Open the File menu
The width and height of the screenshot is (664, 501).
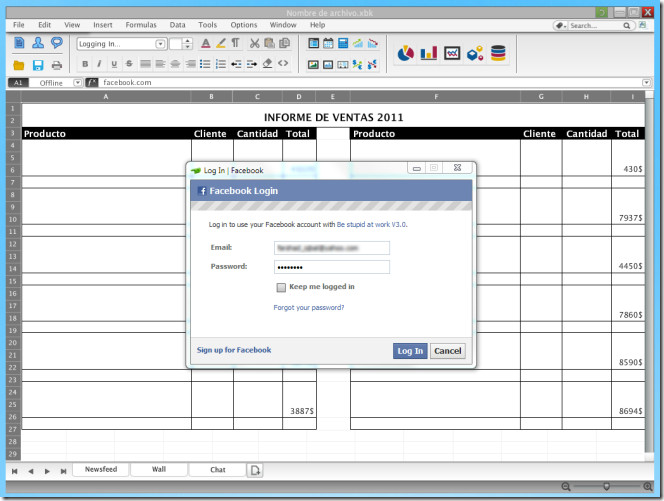pyautogui.click(x=19, y=25)
